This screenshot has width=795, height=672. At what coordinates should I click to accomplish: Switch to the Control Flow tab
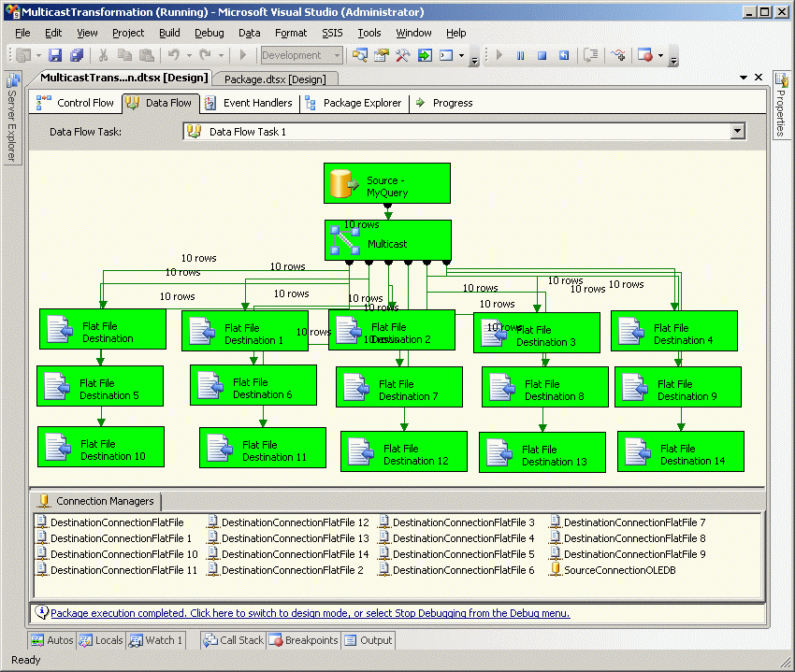[76, 103]
